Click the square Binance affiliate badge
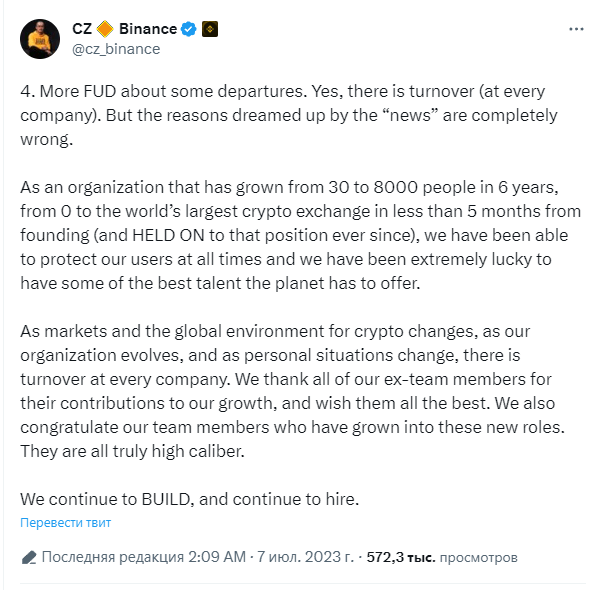This screenshot has width=595, height=590. pyautogui.click(x=210, y=29)
